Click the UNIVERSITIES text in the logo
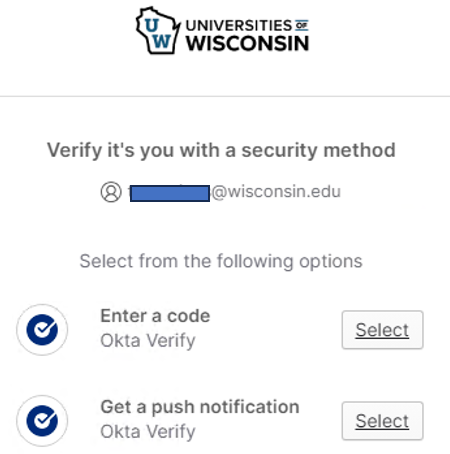 [239, 25]
